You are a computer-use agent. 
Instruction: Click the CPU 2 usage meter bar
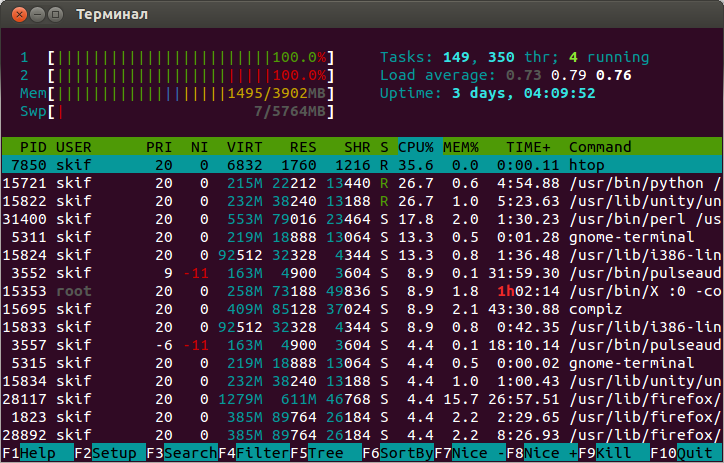pyautogui.click(x=191, y=75)
